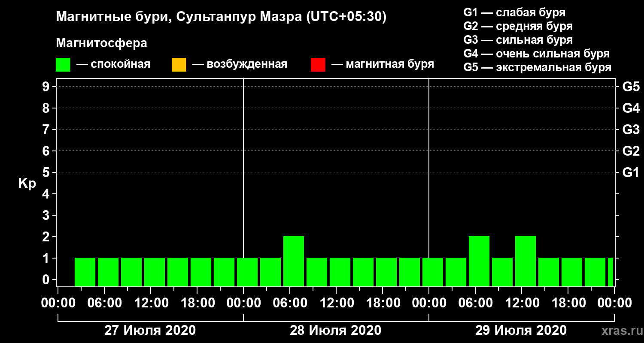
Task: Click the 'G4 — очень сильная буря' line
Action: click(537, 54)
